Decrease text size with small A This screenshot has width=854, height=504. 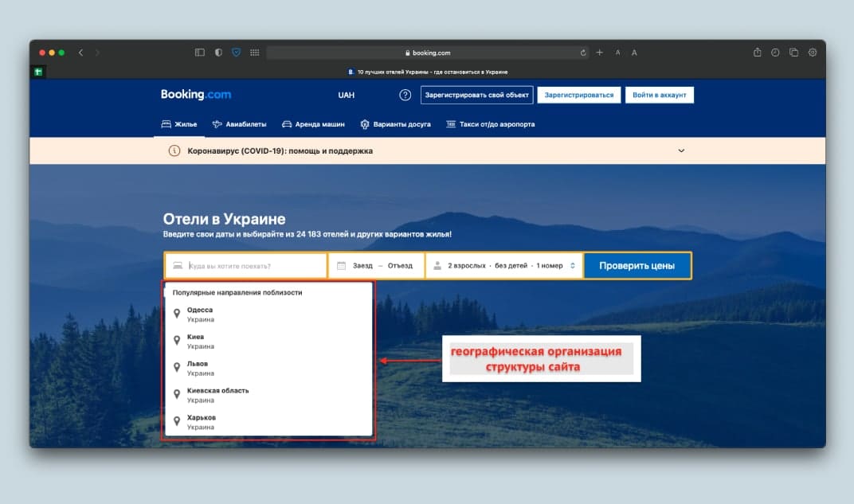pyautogui.click(x=617, y=53)
